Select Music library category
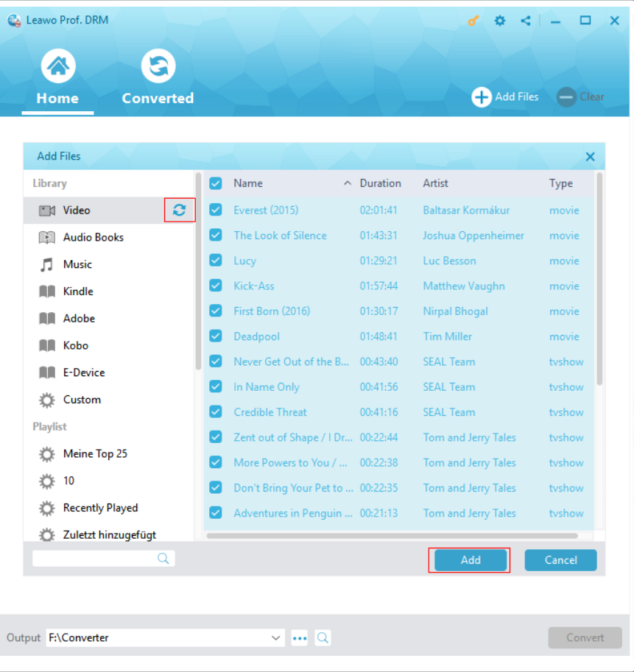This screenshot has height=672, width=634. pyautogui.click(x=109, y=264)
